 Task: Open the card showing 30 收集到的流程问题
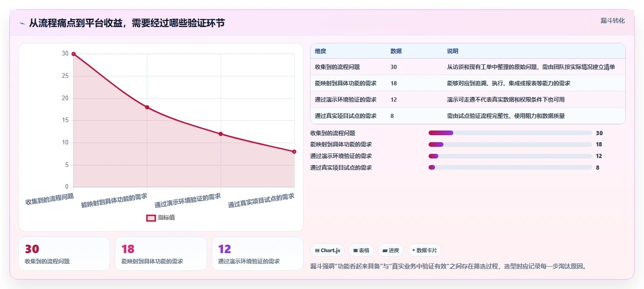(64, 254)
